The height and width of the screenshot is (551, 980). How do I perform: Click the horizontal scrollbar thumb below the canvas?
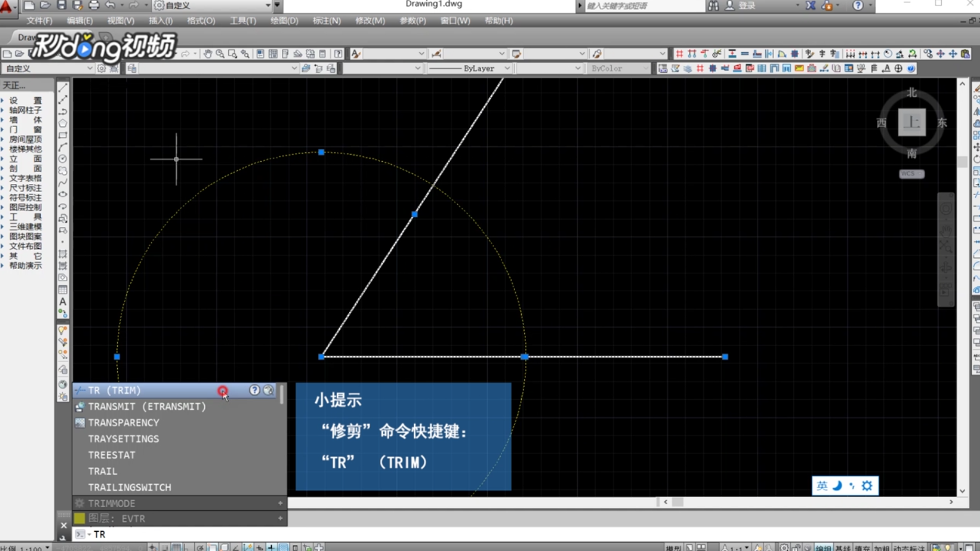tap(678, 502)
